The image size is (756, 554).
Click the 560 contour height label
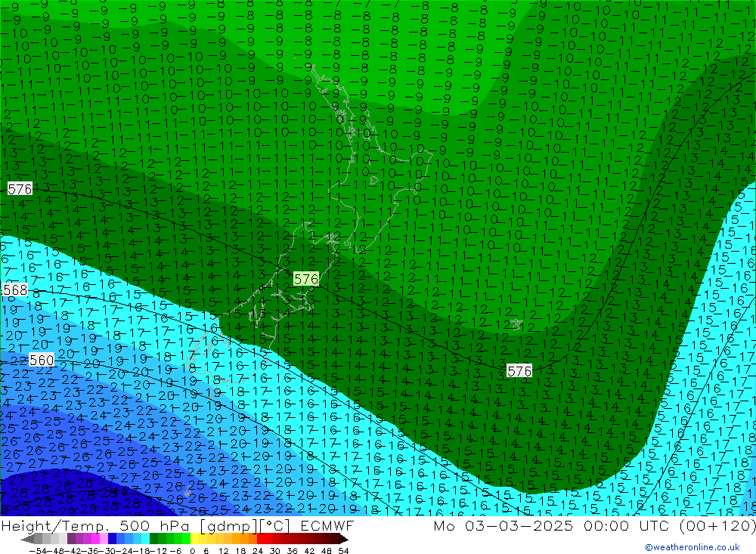tap(42, 360)
